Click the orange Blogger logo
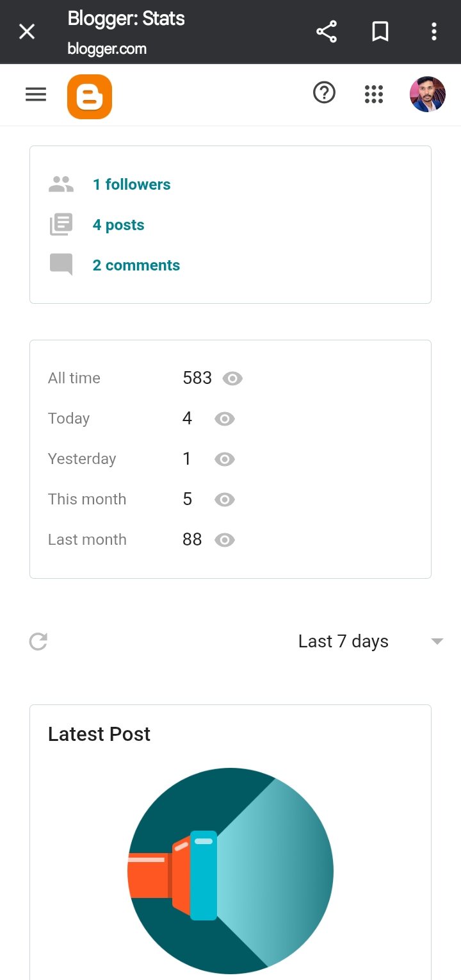Viewport: 461px width, 980px height. click(90, 97)
